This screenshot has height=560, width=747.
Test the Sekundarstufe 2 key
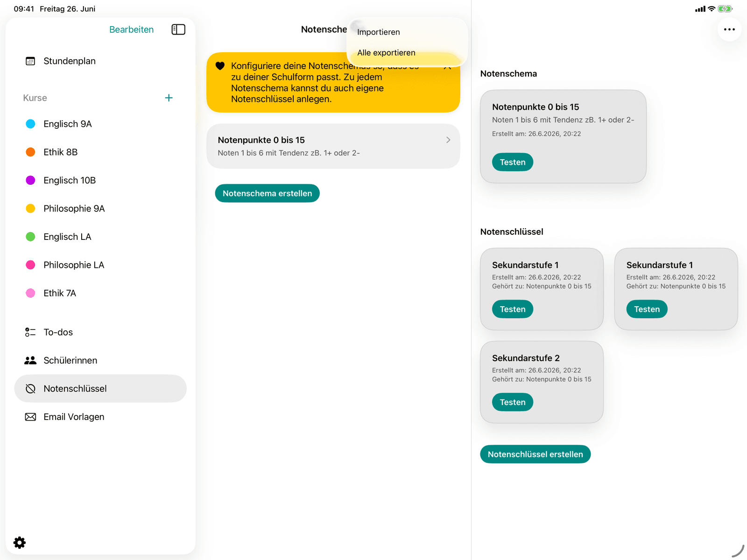pyautogui.click(x=512, y=402)
